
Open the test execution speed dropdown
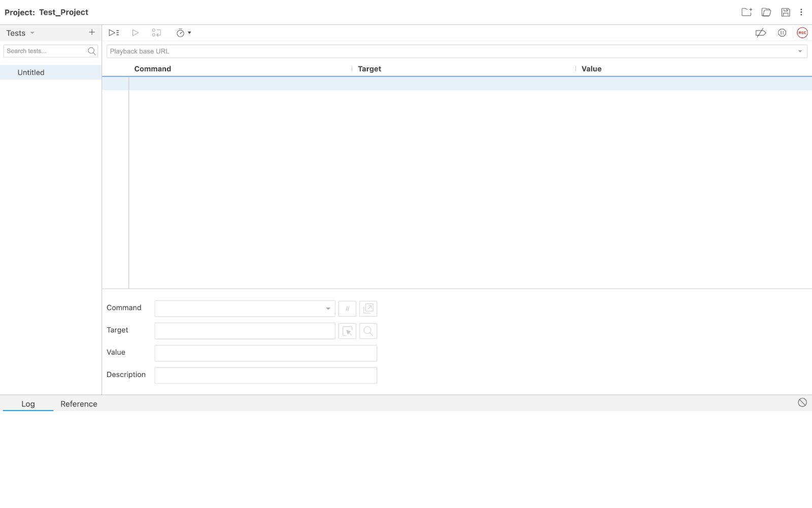tap(190, 33)
